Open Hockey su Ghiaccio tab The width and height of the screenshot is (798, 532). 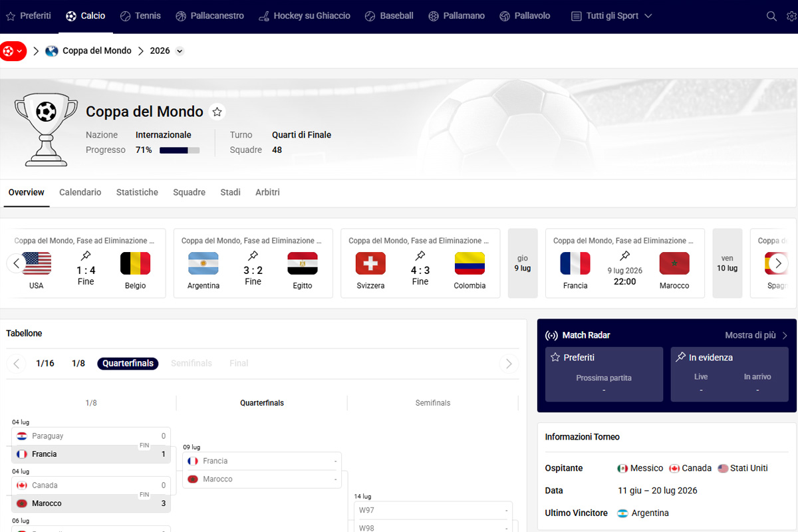(x=304, y=16)
